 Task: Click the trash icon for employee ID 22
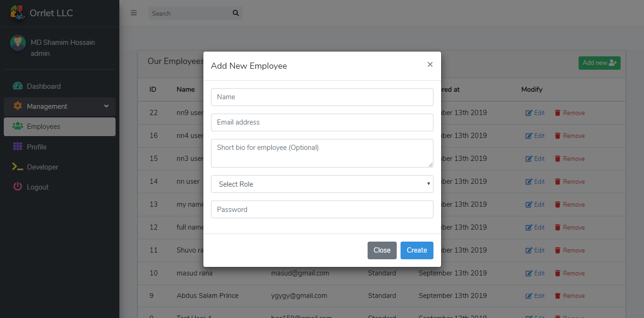(558, 113)
